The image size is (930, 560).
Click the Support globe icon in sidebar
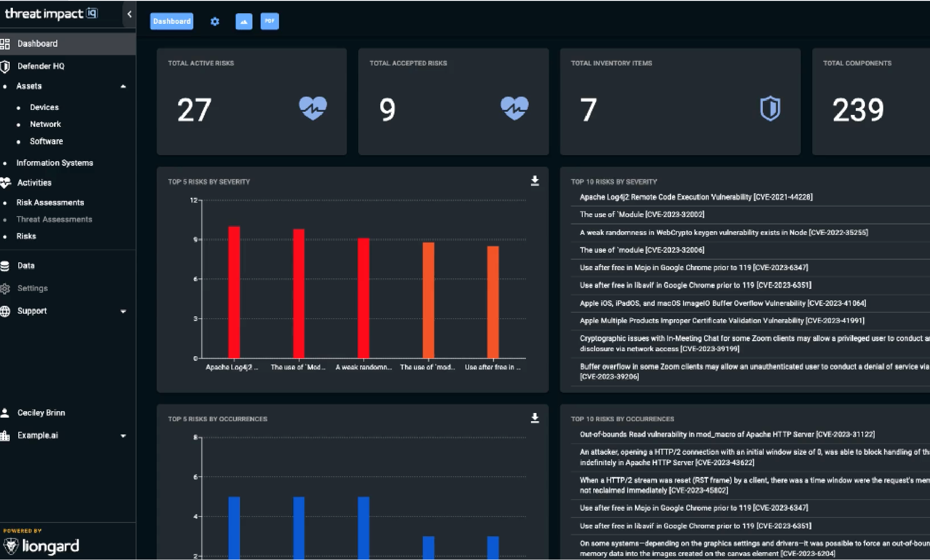5,311
